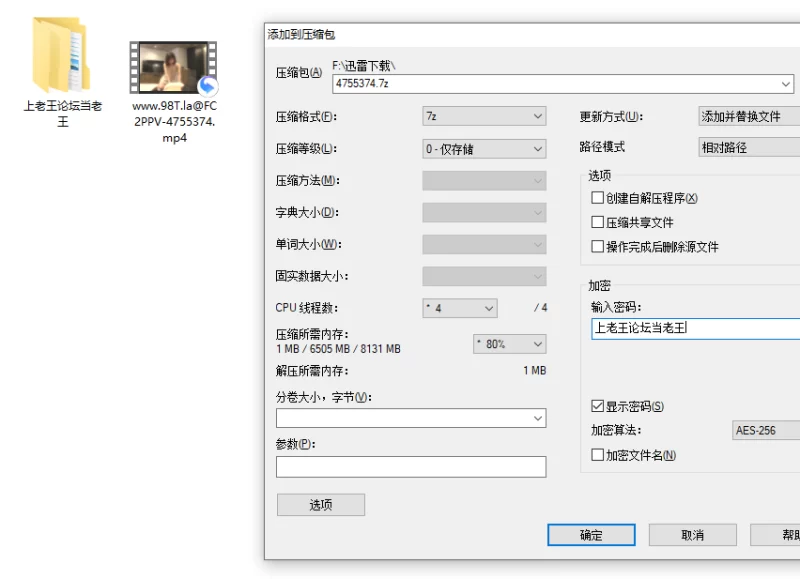Enable 操作完成后删除源文件 checkbox
This screenshot has width=800, height=579.
tap(598, 246)
